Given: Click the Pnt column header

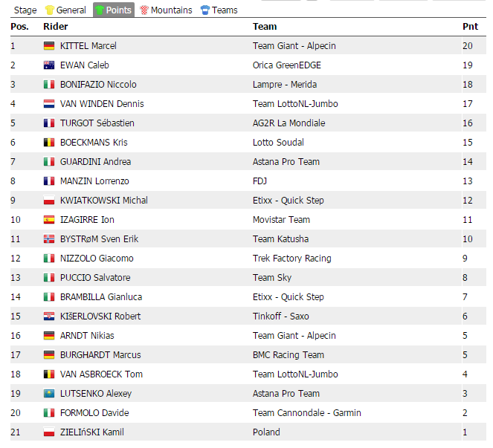Looking at the screenshot, I should [x=470, y=27].
